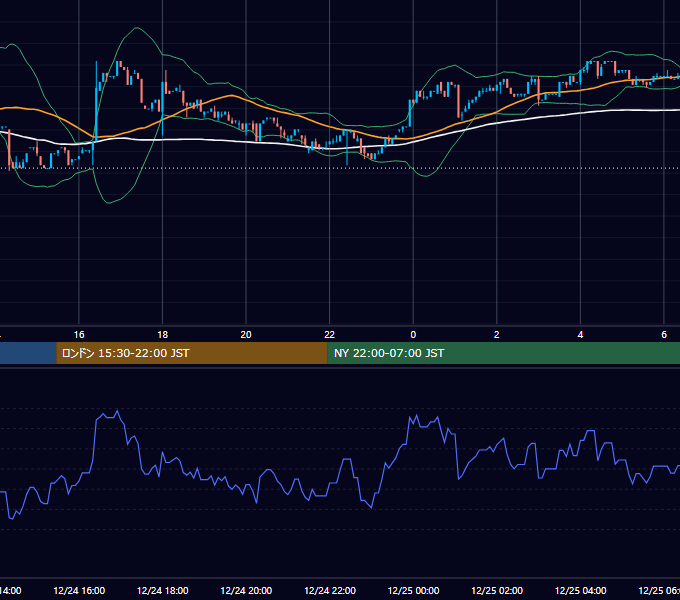Click the ロンドン 15:30-22:00 JST session bar
The image size is (680, 600).
(192, 353)
